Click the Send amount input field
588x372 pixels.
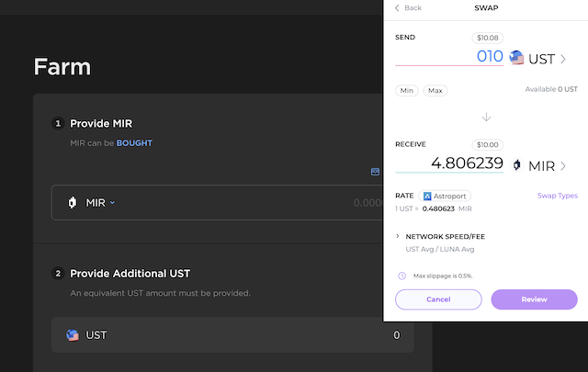tap(448, 58)
